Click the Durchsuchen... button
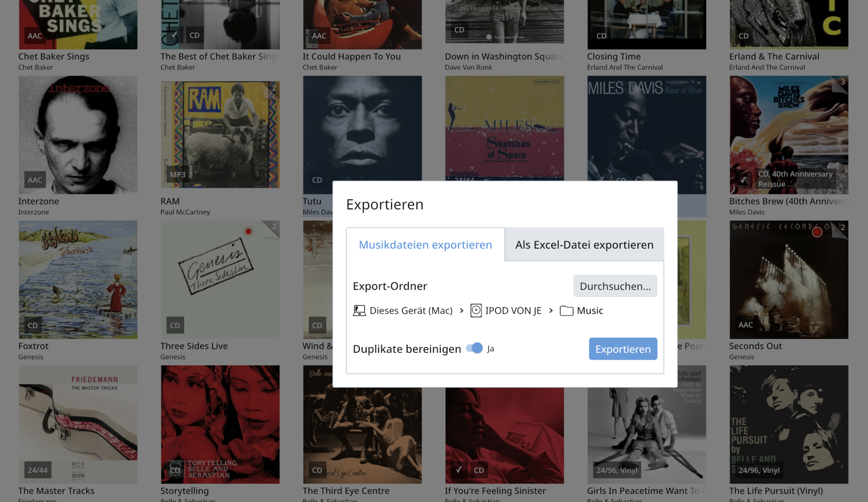The width and height of the screenshot is (868, 502). click(615, 286)
